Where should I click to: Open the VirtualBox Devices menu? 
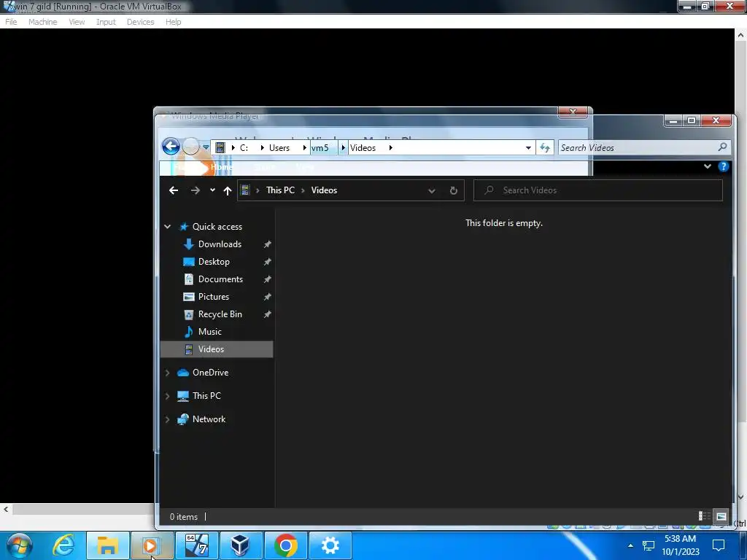140,22
